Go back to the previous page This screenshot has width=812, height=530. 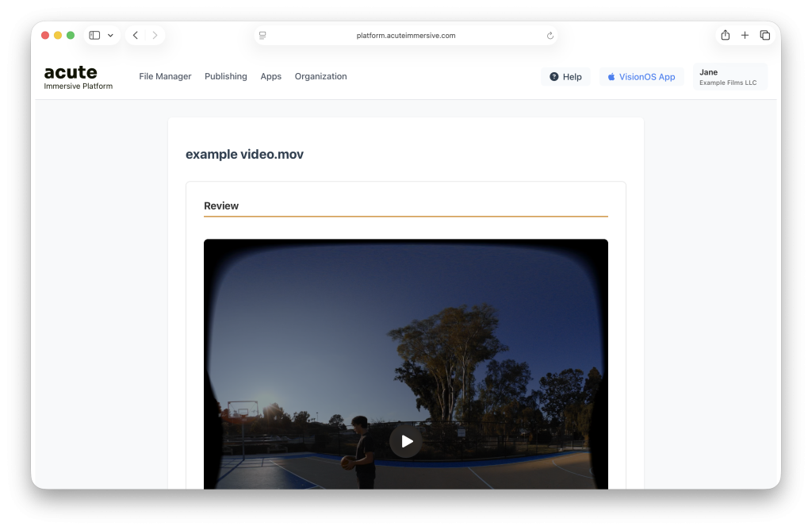(136, 36)
